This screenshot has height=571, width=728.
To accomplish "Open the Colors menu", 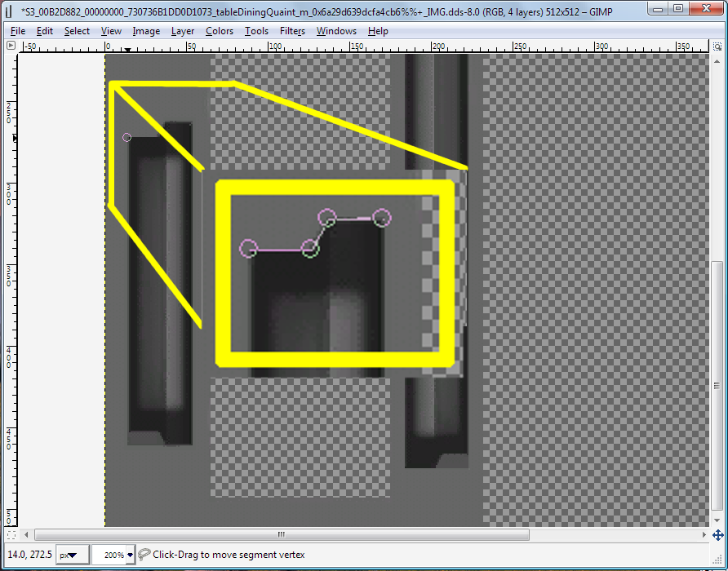I will pos(219,31).
